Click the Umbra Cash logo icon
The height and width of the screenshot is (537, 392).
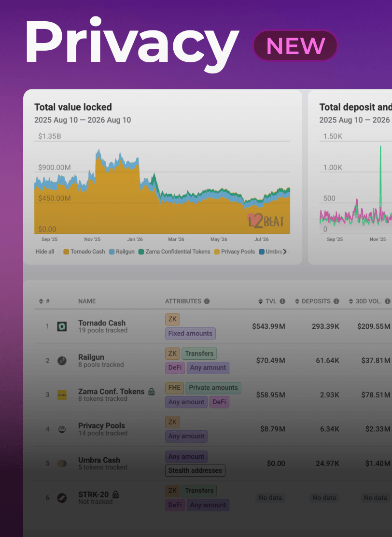point(62,464)
